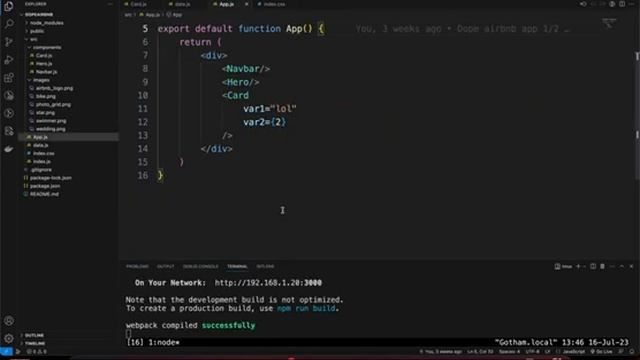Split the terminal panel
This screenshot has width=640, height=360.
(593, 267)
